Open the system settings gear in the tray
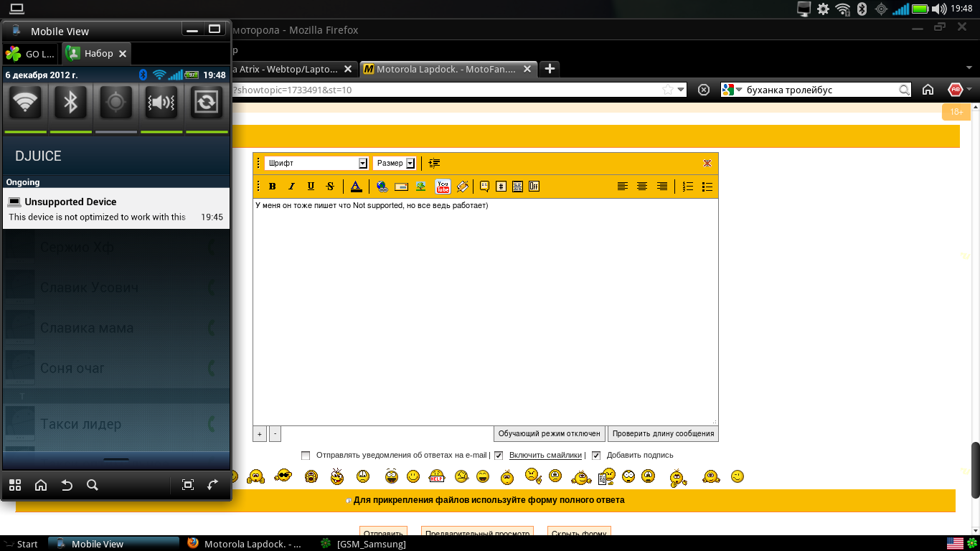The height and width of the screenshot is (551, 980). pyautogui.click(x=823, y=9)
